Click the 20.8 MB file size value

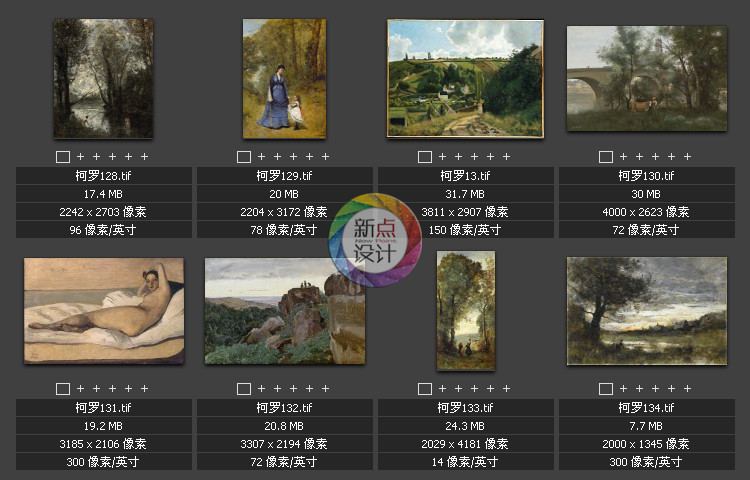[x=285, y=426]
